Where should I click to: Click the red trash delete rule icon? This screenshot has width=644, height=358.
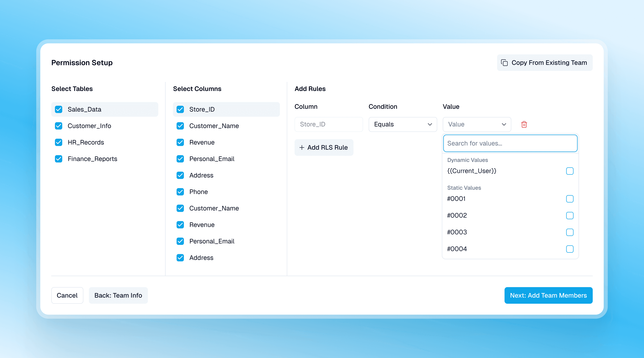tap(524, 124)
